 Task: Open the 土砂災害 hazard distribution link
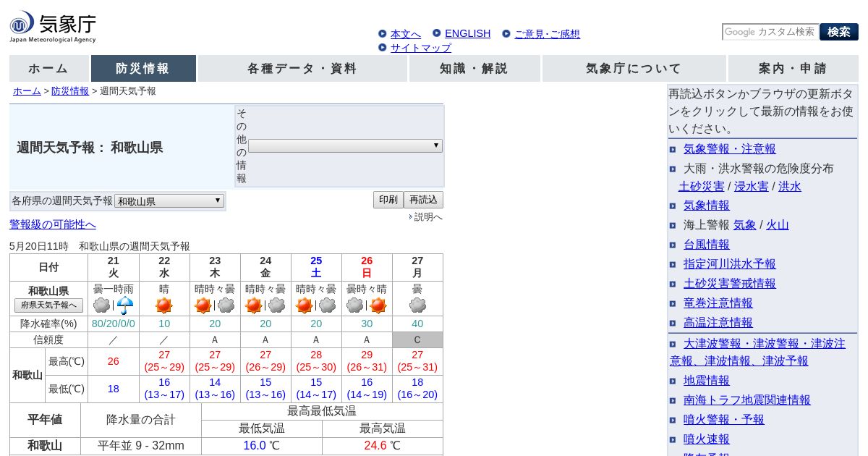pos(702,187)
